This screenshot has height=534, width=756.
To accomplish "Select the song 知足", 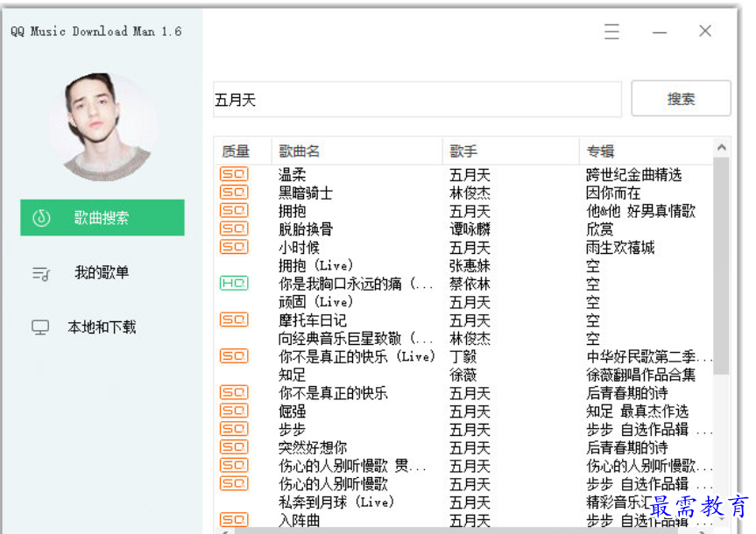I will tap(293, 375).
